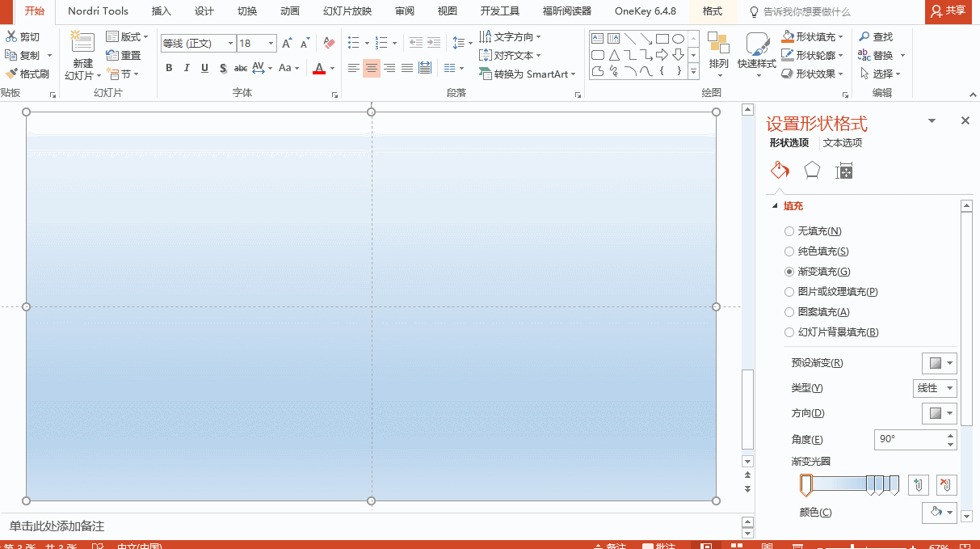980x549 pixels.
Task: Align text right in paragraph group
Action: pyautogui.click(x=389, y=68)
